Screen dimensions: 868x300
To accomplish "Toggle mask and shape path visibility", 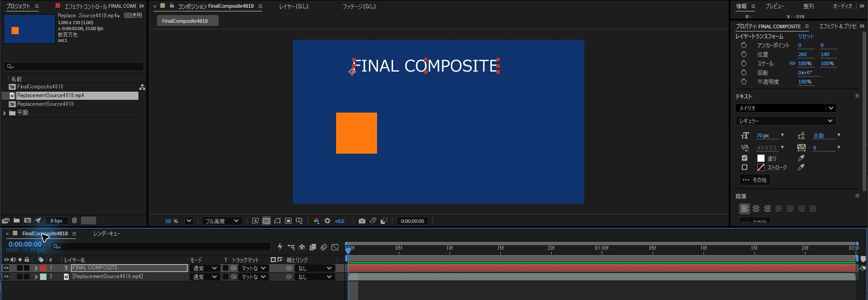I will click(277, 221).
